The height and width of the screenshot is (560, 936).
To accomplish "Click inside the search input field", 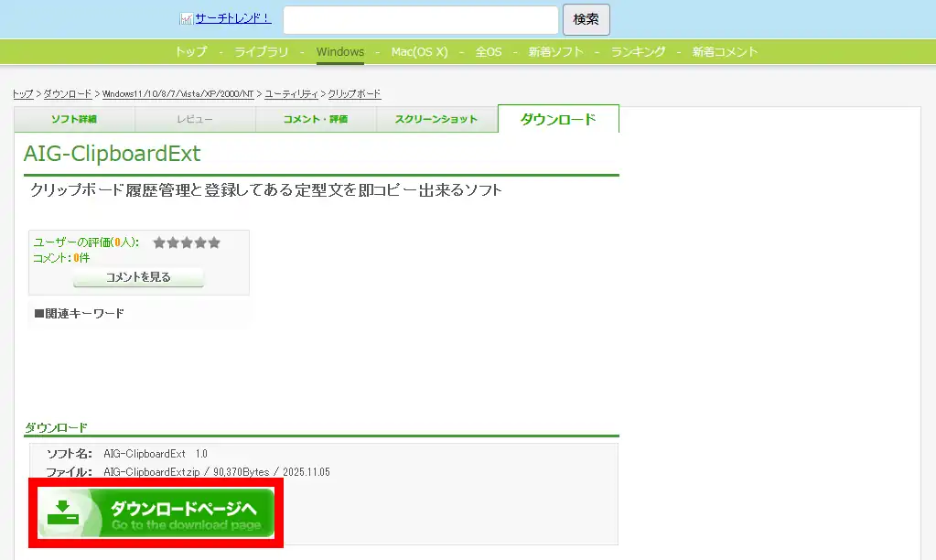I will 420,19.
